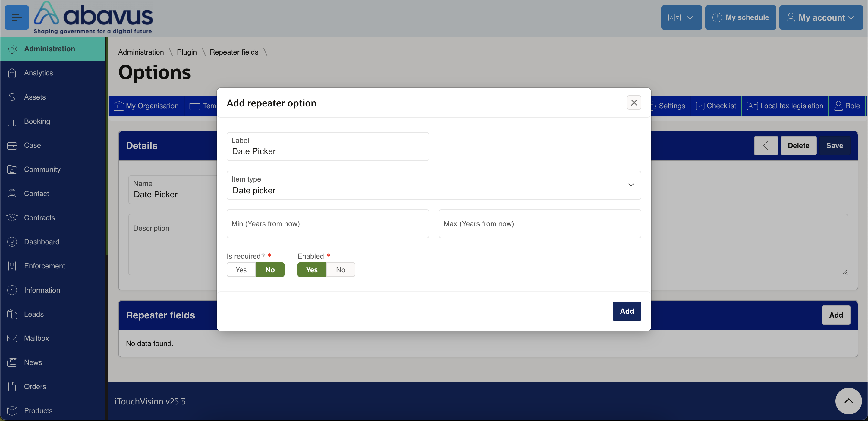Click the Products box icon
868x421 pixels.
(x=12, y=410)
